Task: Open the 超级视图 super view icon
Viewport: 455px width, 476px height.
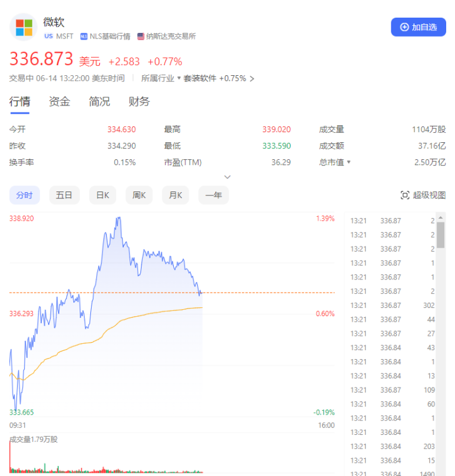Action: 405,195
